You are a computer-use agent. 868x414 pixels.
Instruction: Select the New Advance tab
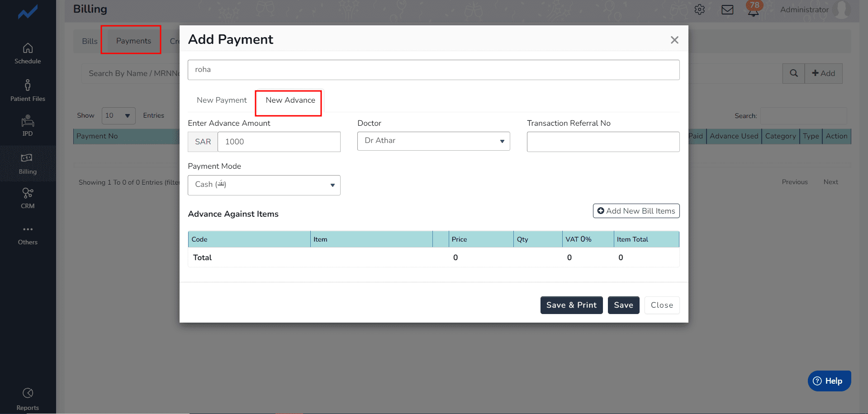click(290, 100)
